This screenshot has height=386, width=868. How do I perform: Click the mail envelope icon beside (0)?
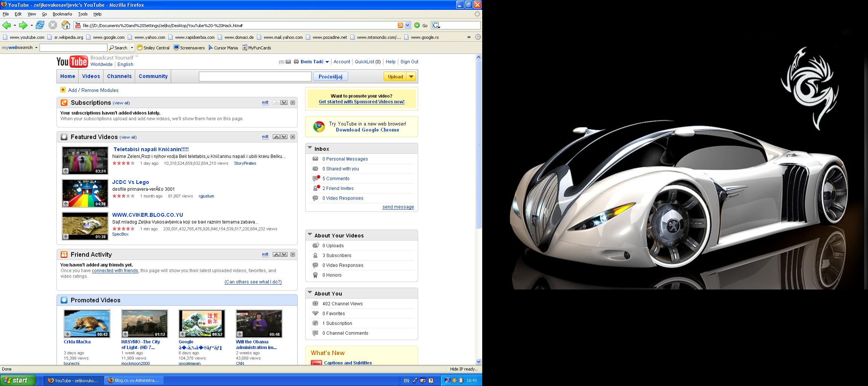point(288,62)
